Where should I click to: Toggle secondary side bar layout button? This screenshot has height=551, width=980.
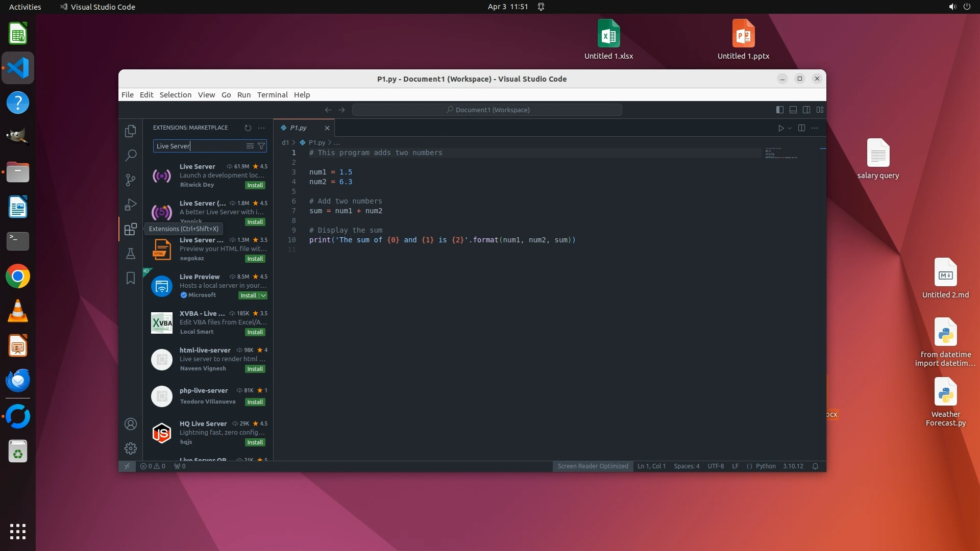806,110
